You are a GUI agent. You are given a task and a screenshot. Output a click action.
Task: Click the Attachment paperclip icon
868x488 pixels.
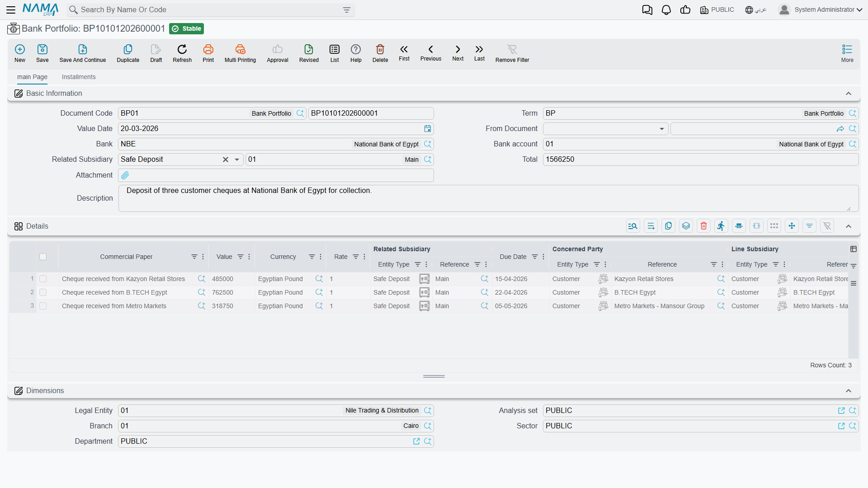point(125,175)
